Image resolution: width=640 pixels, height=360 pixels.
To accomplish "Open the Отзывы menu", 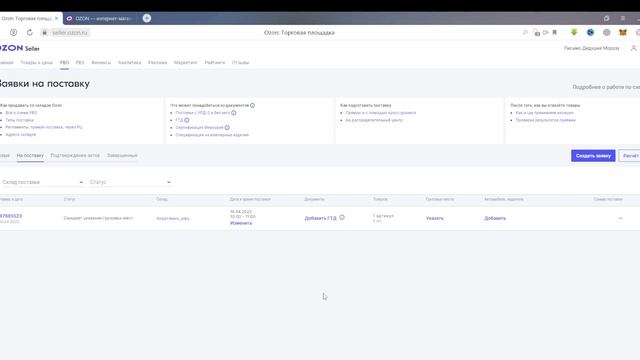I will [240, 62].
